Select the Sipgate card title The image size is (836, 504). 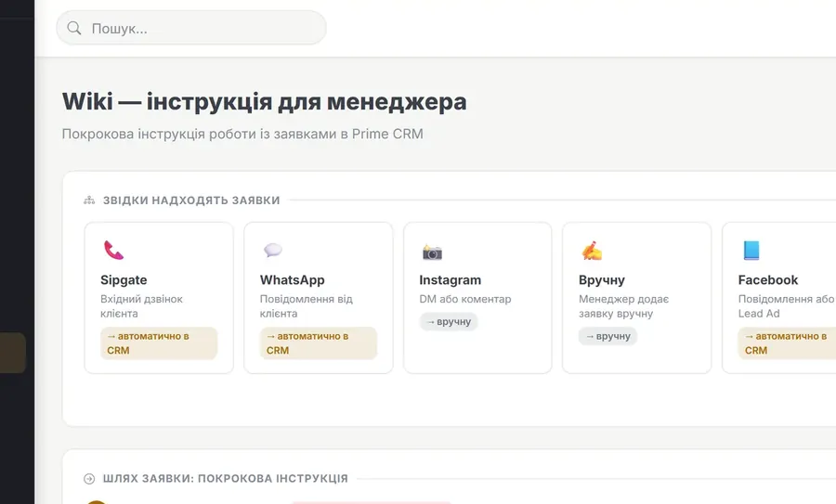124,279
